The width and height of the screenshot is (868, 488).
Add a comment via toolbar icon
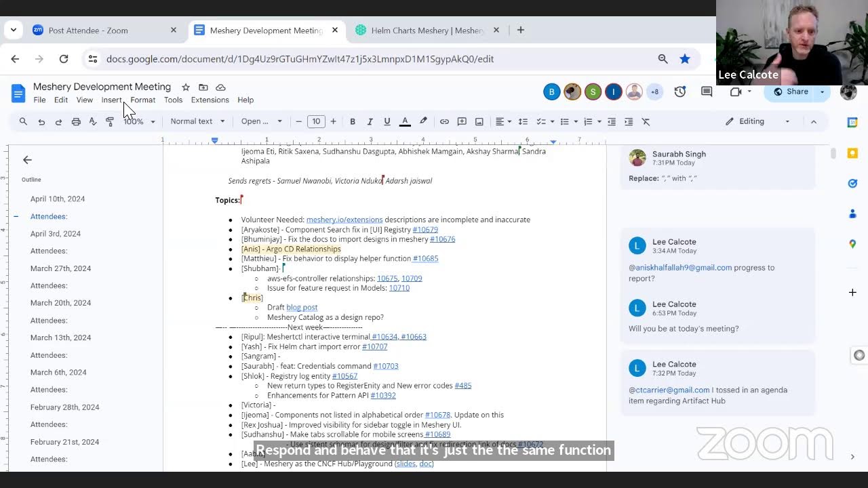462,121
